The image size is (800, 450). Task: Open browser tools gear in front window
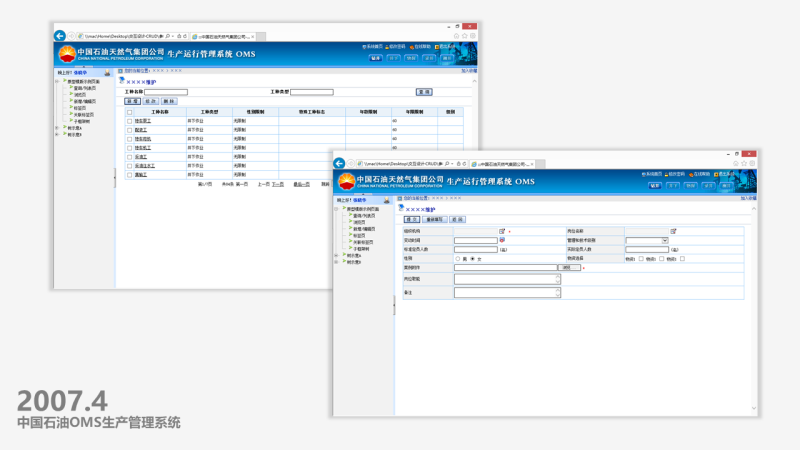(x=752, y=163)
